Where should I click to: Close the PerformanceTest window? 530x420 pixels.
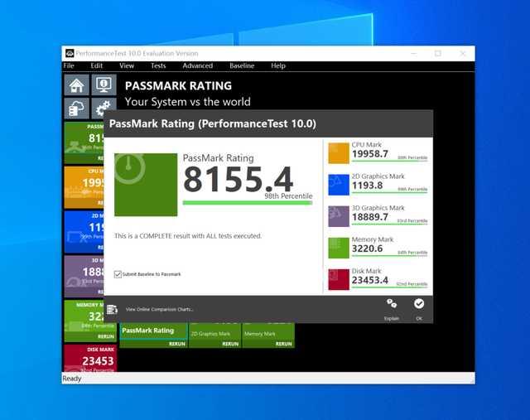pos(463,53)
